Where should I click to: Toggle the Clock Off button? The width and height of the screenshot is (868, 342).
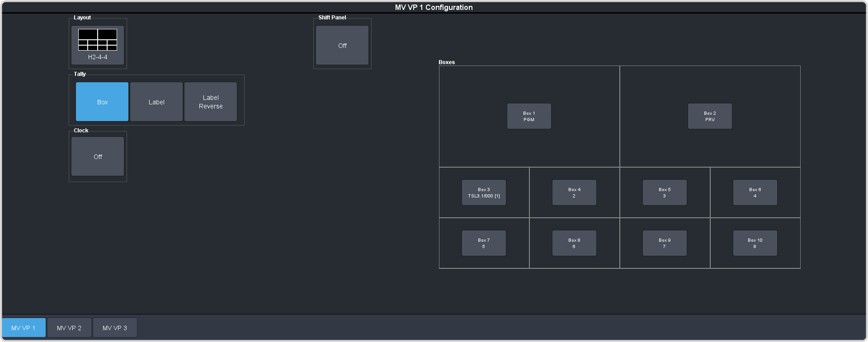coord(98,156)
